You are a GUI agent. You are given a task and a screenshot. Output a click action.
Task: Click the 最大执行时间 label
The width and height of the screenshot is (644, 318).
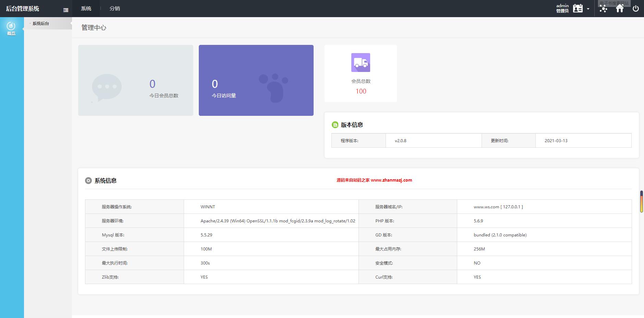coord(114,263)
